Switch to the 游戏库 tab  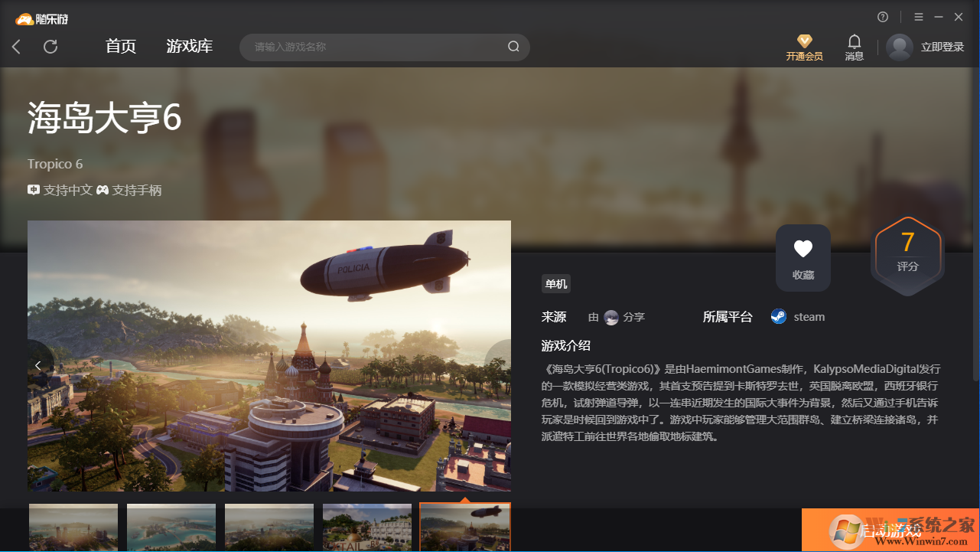coord(190,46)
